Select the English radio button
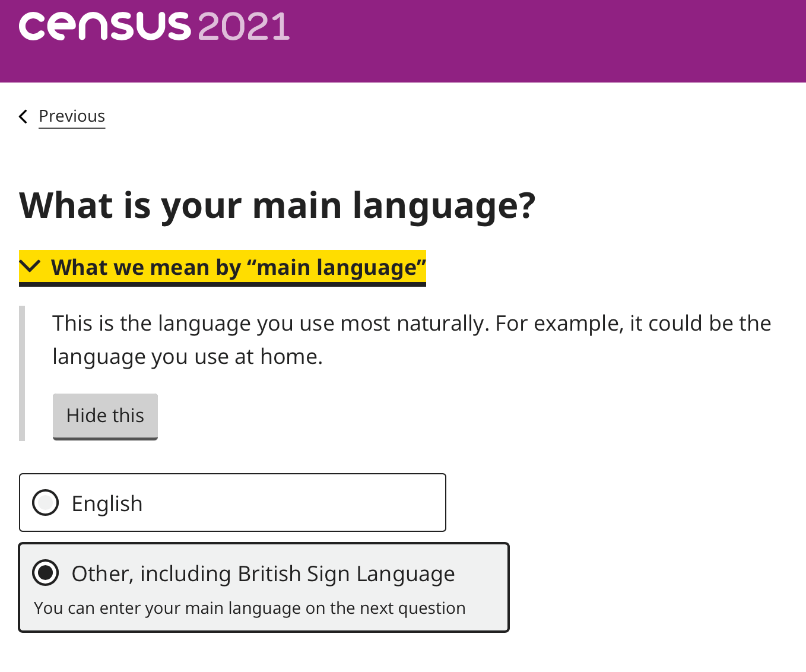This screenshot has height=672, width=806. pyautogui.click(x=46, y=503)
